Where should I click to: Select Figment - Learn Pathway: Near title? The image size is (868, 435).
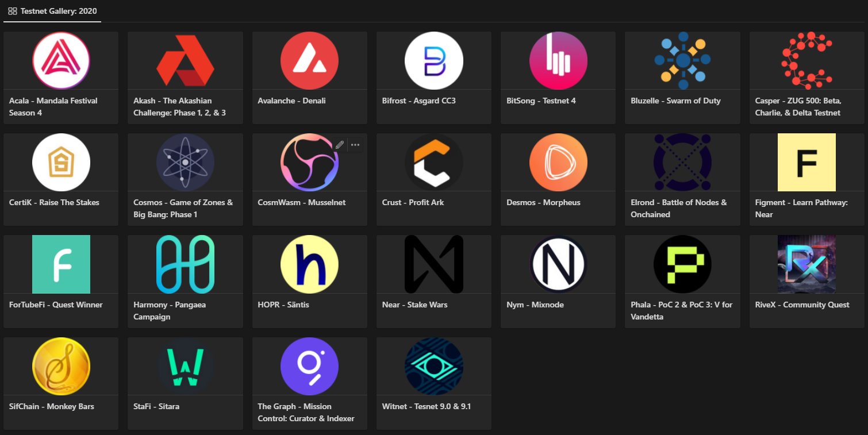click(801, 209)
